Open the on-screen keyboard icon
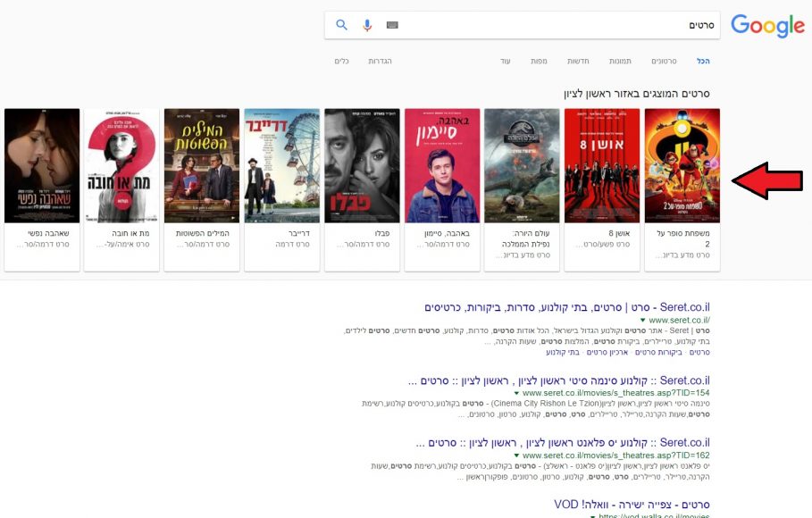This screenshot has width=812, height=518. coord(392,25)
